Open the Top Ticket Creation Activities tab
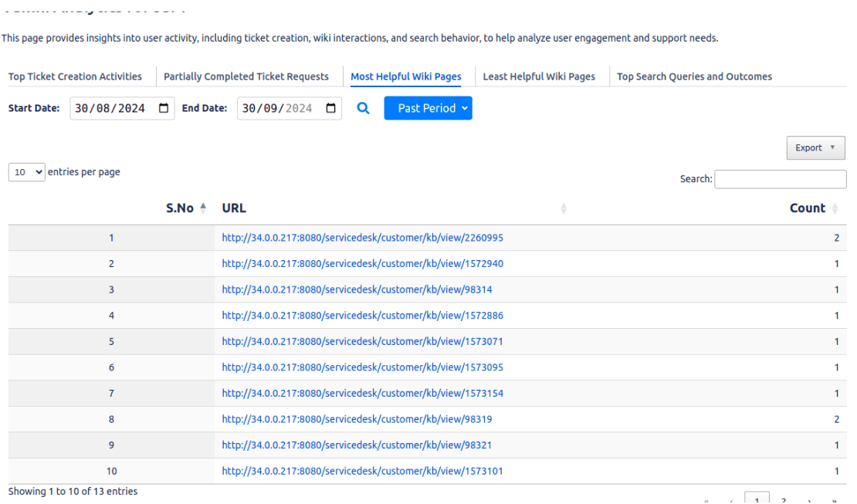 tap(74, 76)
